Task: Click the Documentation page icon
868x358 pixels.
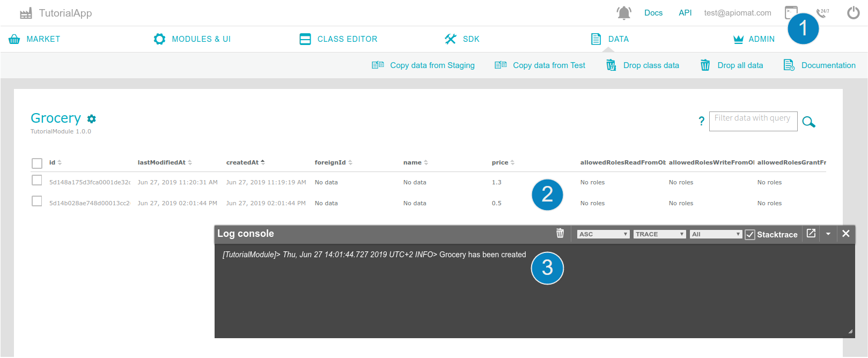Action: [x=789, y=65]
